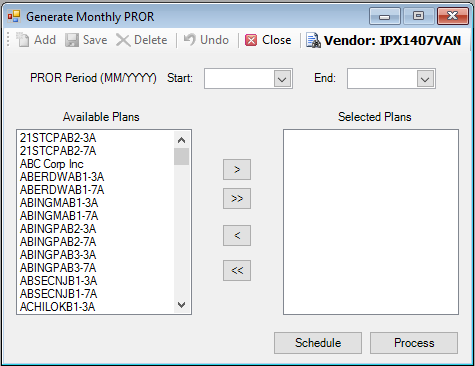Remove selected plan with < button
Image resolution: width=475 pixels, height=366 pixels.
click(x=237, y=236)
